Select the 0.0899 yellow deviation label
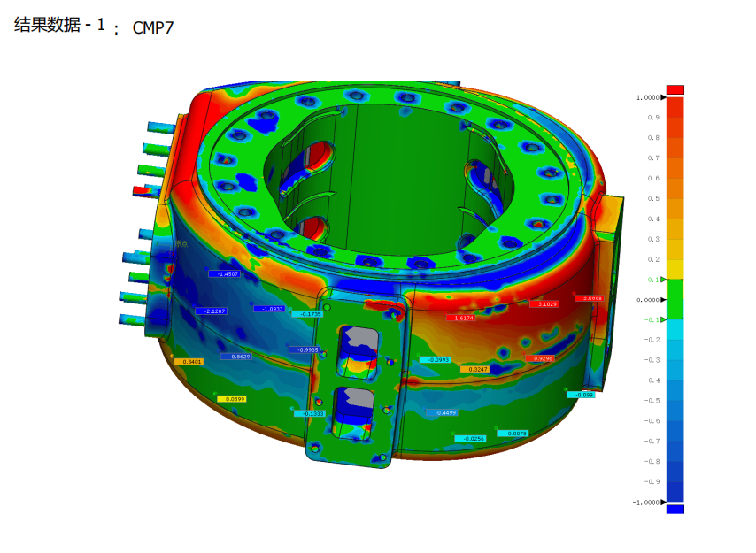The image size is (756, 553). tap(231, 400)
